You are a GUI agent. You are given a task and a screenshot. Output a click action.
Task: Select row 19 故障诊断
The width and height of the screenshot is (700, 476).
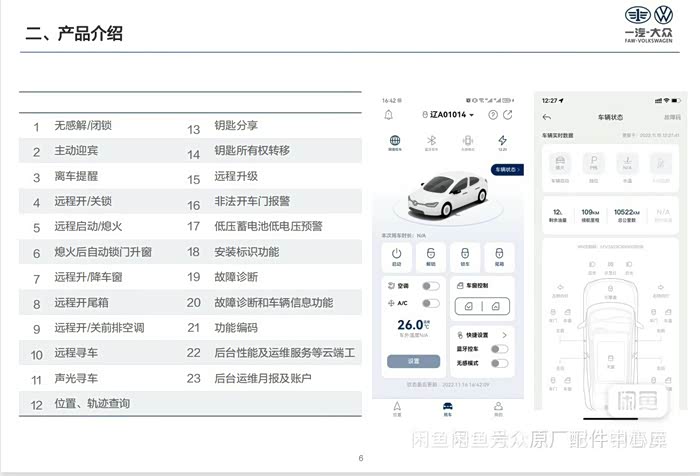(x=236, y=277)
